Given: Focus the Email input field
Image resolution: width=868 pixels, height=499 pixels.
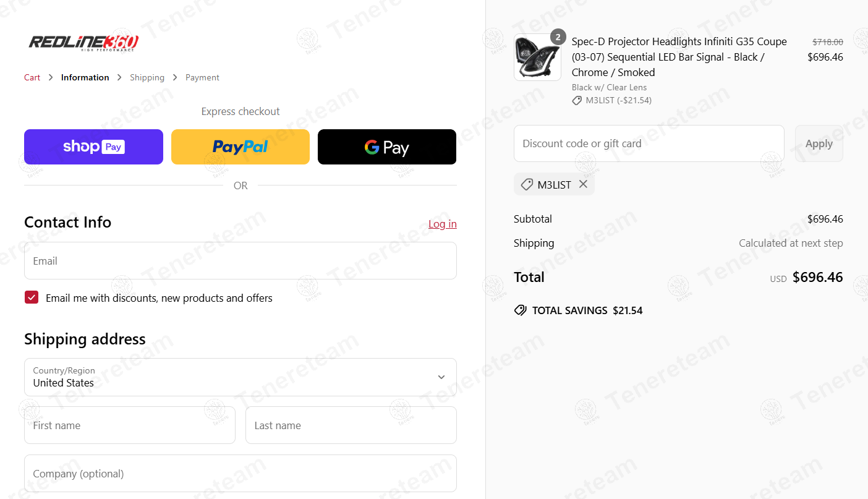Looking at the screenshot, I should click(240, 260).
